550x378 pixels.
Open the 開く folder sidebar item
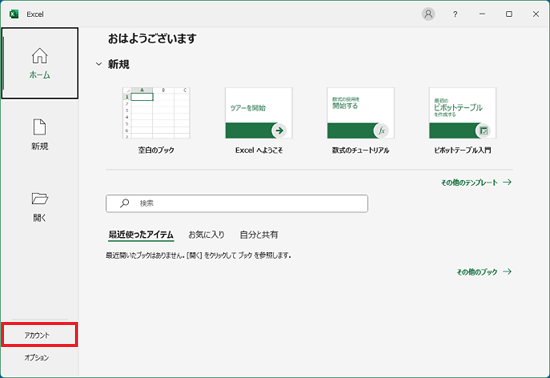40,207
